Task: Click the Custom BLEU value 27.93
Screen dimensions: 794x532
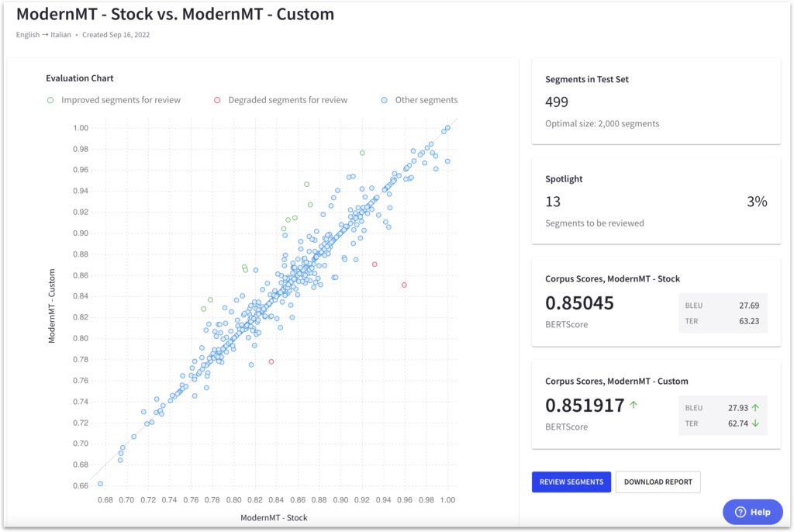Action: (738, 408)
